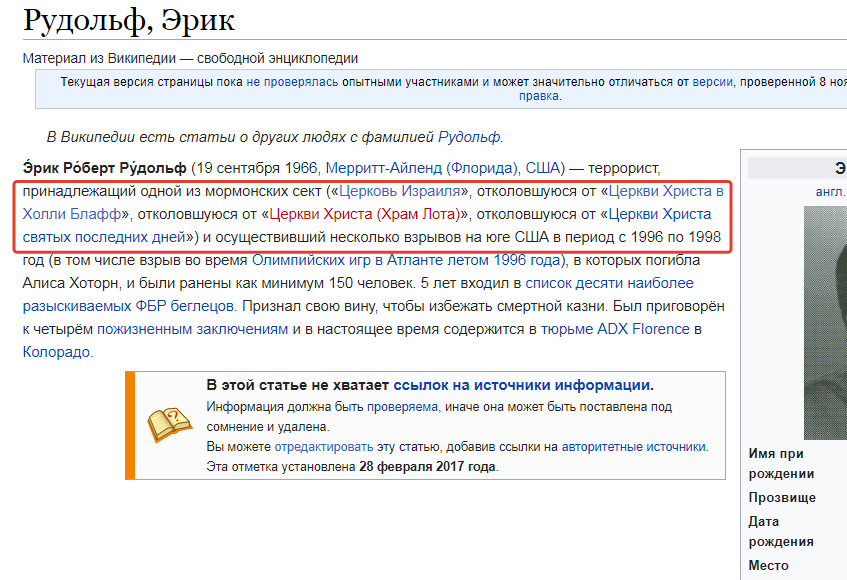
Task: Click the «проверяема» link
Action: point(402,407)
